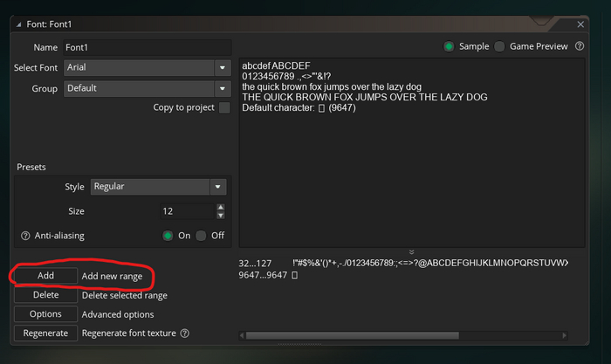The image size is (611, 364).
Task: Click the horizontal scrollbar thumb under ranges
Action: tap(353, 335)
